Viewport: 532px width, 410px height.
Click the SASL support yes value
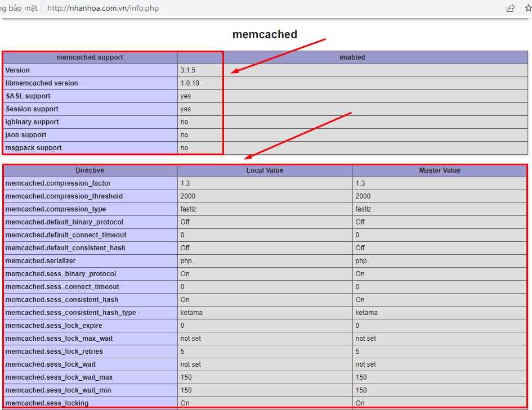(x=185, y=96)
